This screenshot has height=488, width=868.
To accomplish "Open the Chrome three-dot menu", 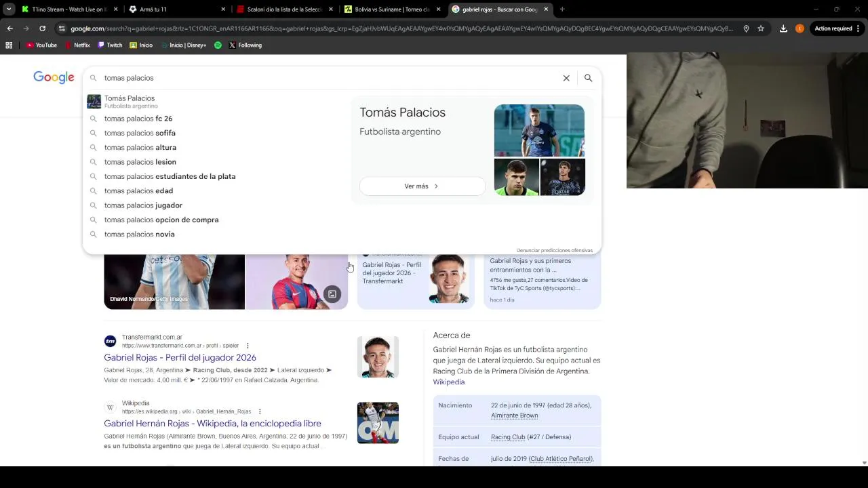I will click(x=859, y=28).
